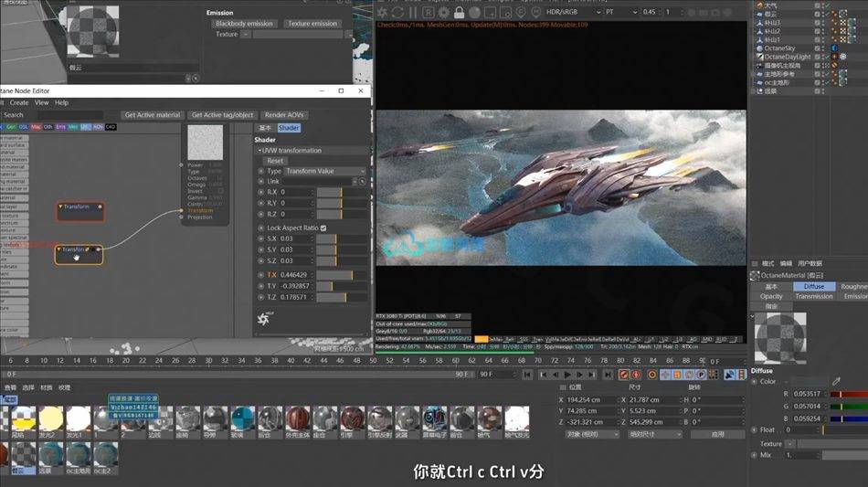
Task: Click the orange keyframe selection circle icon
Action: point(652,375)
